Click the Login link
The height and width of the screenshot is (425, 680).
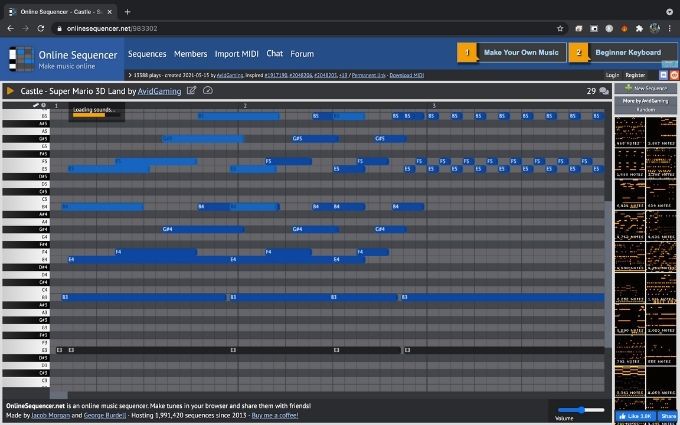click(612, 75)
